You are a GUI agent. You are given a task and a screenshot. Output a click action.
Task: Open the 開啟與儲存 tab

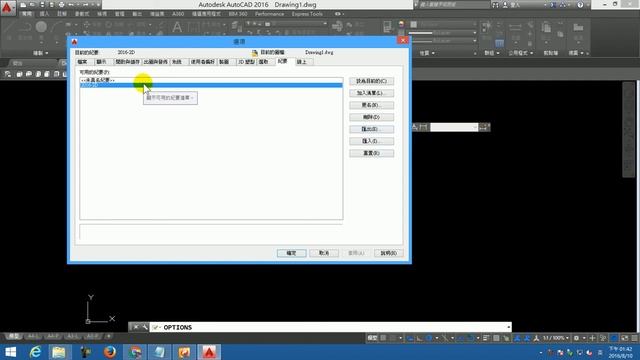click(127, 62)
